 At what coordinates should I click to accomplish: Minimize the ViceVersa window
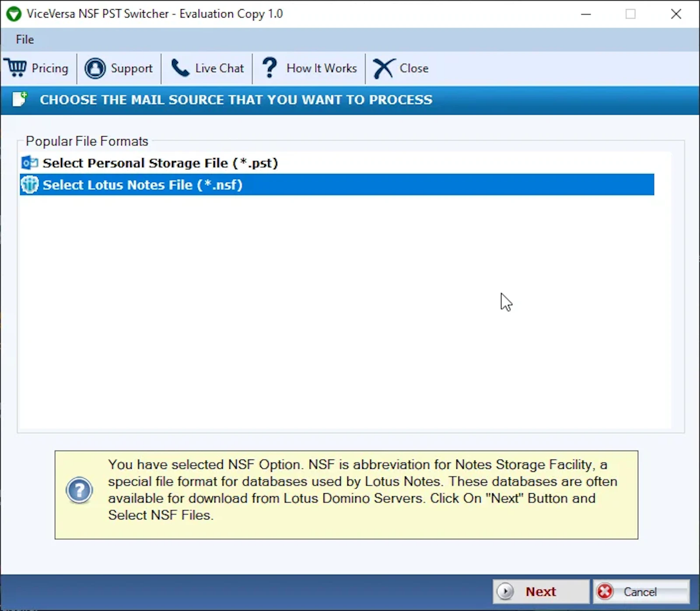point(586,14)
